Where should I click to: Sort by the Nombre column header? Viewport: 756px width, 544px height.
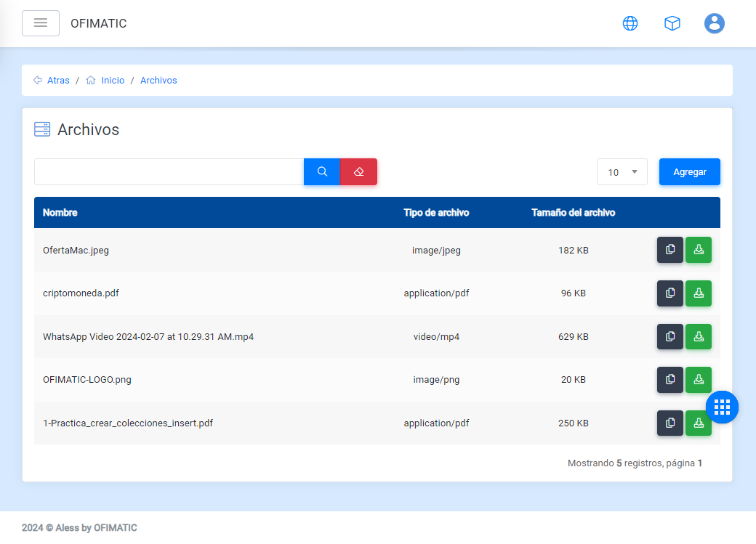pyautogui.click(x=60, y=213)
